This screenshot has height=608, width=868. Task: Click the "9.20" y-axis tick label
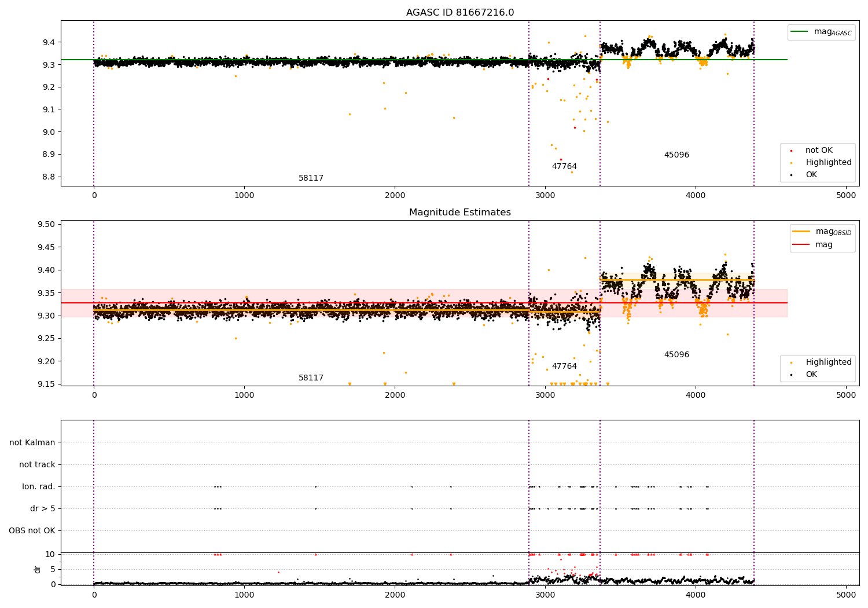pyautogui.click(x=46, y=361)
